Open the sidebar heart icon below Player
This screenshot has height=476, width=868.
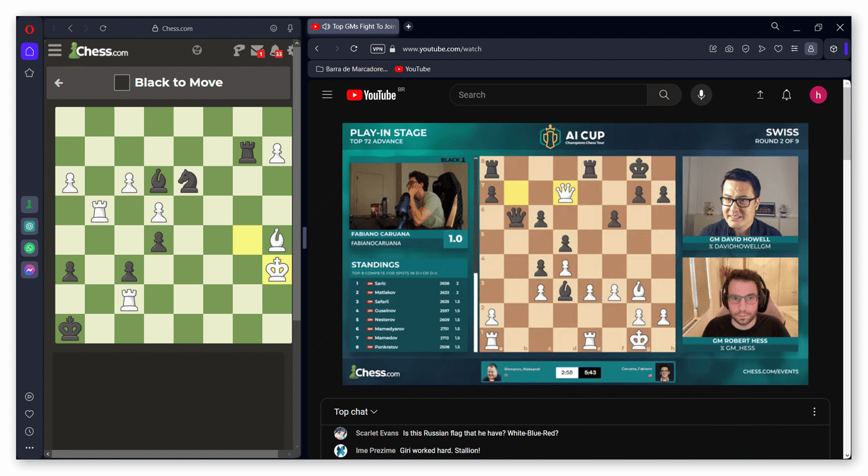[30, 414]
